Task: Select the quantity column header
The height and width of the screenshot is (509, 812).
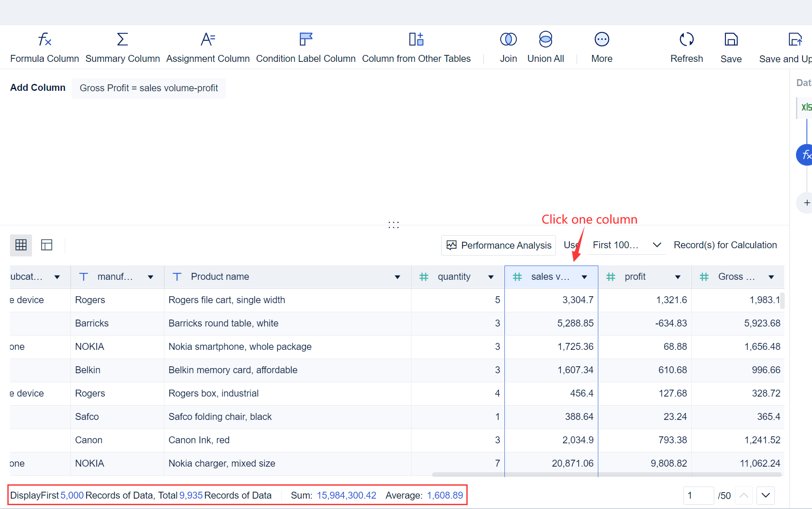Action: pyautogui.click(x=458, y=277)
